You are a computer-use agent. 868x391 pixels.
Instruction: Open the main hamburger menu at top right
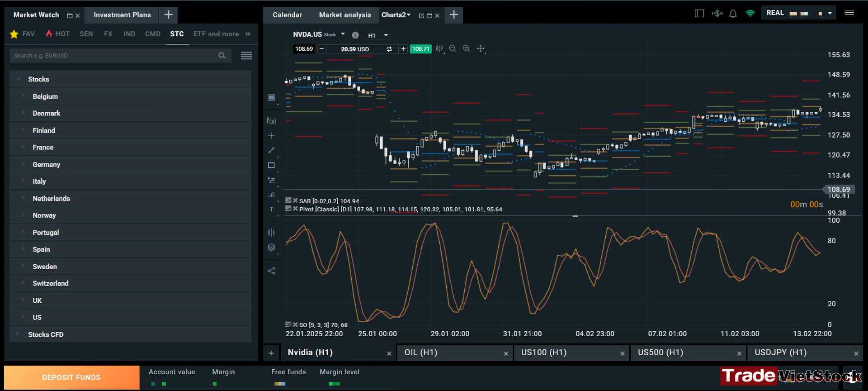pos(849,13)
